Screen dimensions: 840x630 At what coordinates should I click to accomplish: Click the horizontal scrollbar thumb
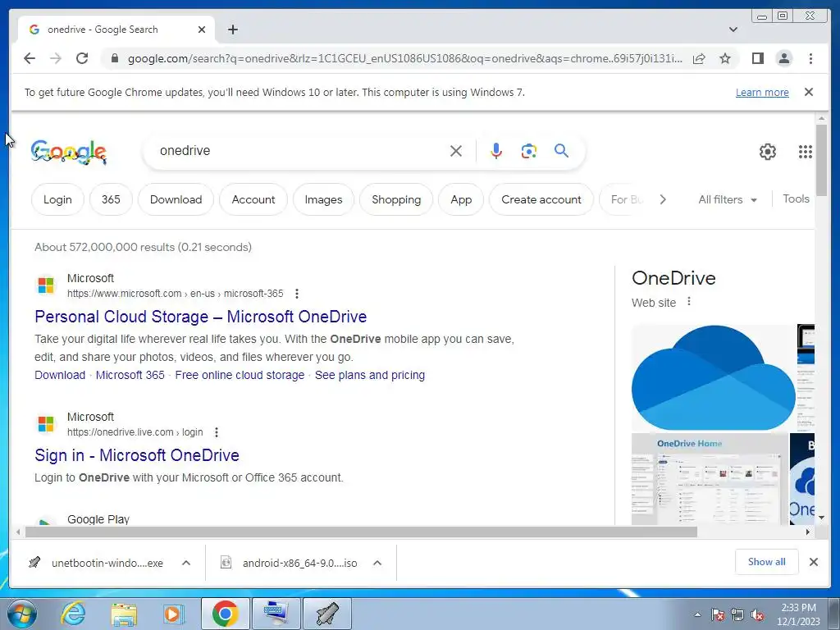coord(361,532)
